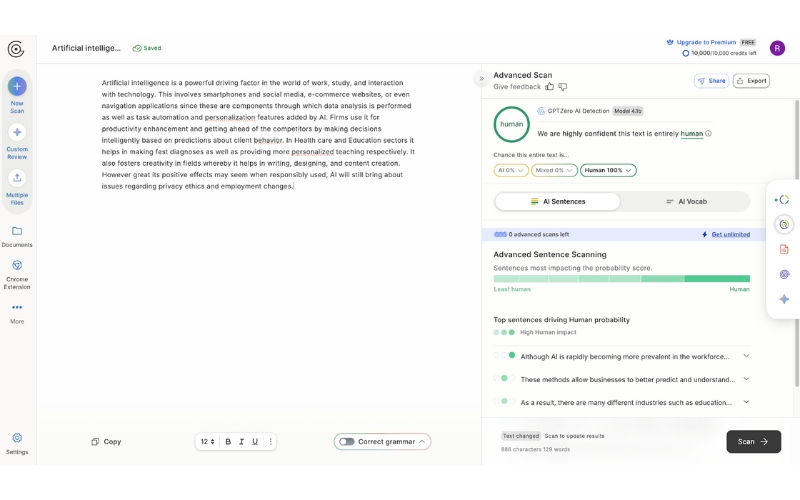Copy the document text

click(106, 442)
